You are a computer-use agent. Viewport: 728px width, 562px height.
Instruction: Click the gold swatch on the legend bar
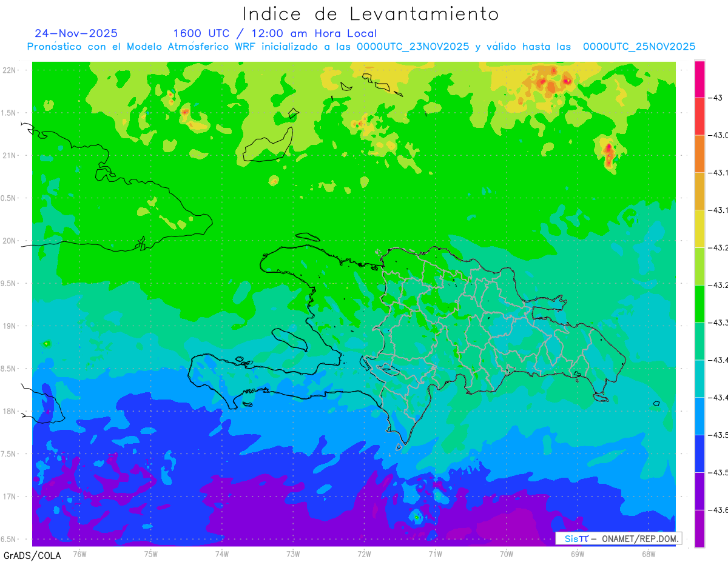(x=699, y=192)
